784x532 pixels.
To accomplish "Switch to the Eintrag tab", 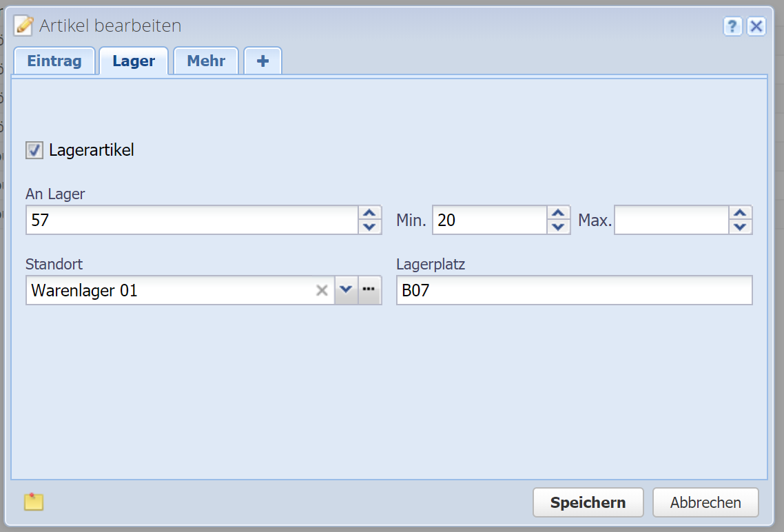I will pyautogui.click(x=54, y=61).
